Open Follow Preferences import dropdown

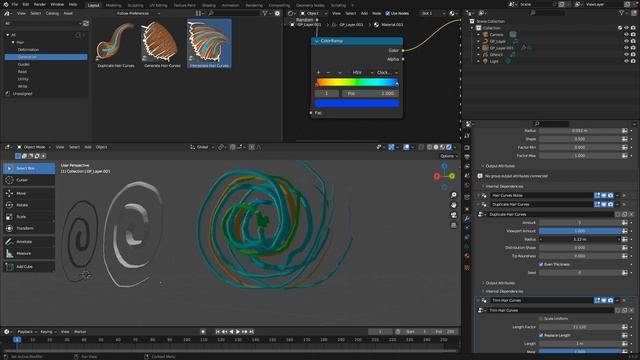(138, 13)
